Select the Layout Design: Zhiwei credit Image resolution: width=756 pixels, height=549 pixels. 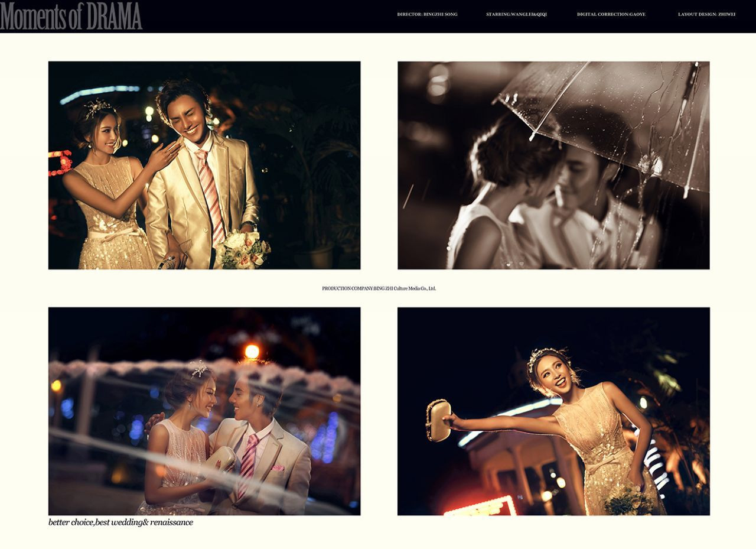[706, 14]
